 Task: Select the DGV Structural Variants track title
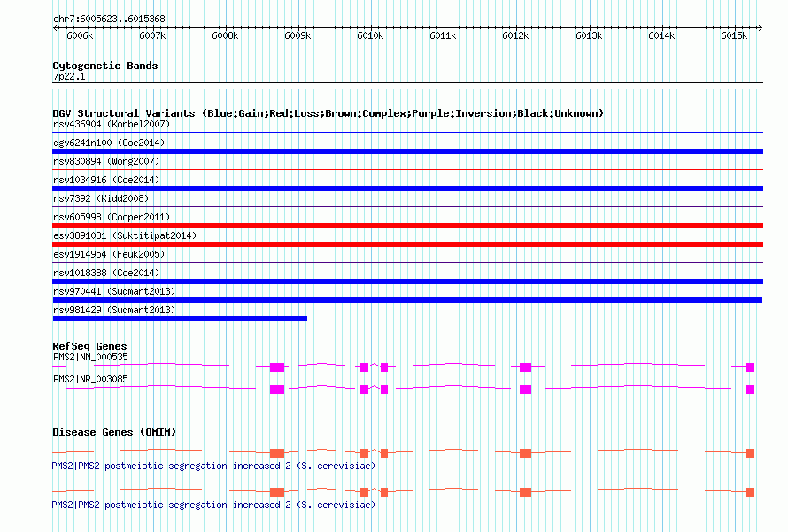(328, 113)
